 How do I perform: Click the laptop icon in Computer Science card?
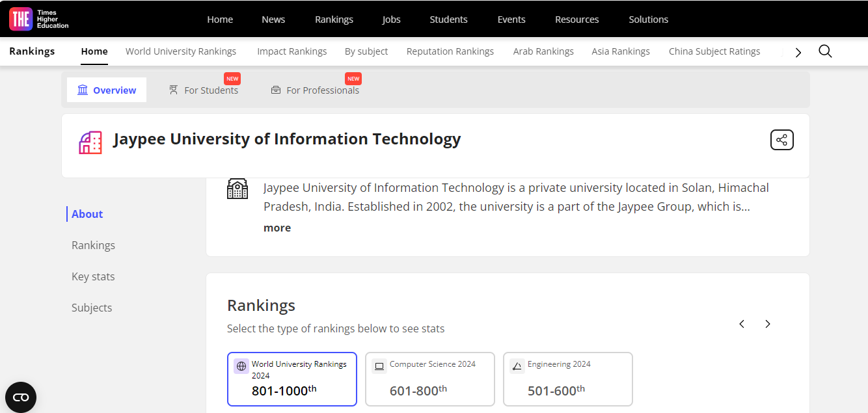pyautogui.click(x=379, y=366)
